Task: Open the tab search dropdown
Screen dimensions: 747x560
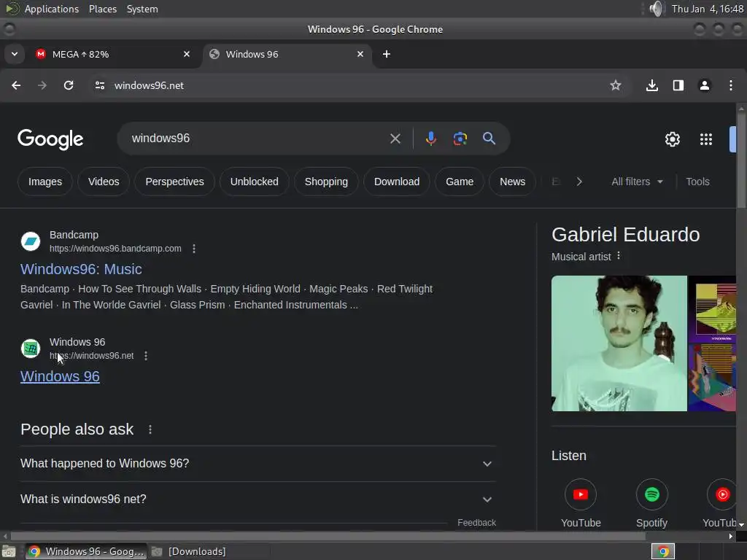Action: tap(15, 54)
